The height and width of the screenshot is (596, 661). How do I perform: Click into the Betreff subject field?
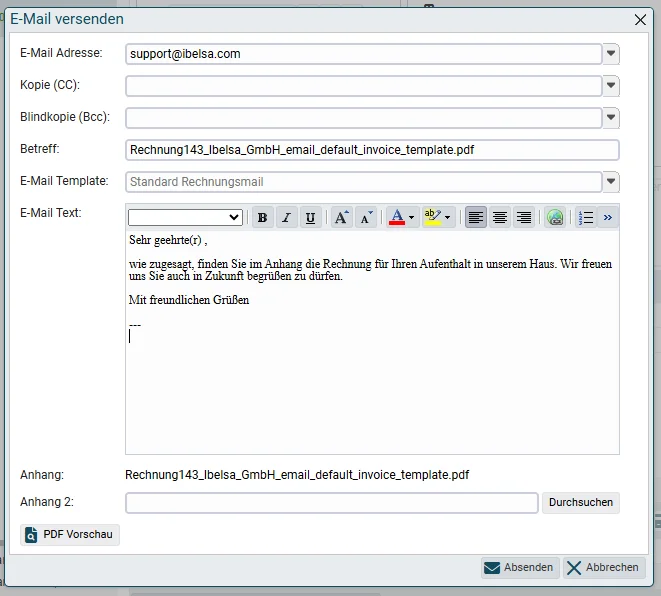(372, 150)
